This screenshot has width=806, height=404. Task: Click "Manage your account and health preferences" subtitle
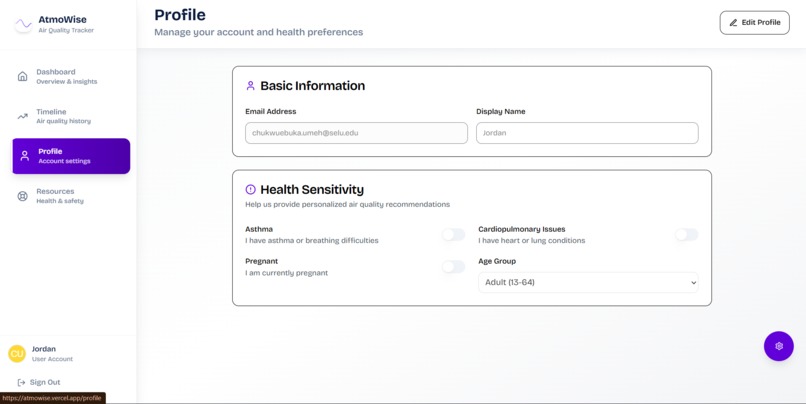(259, 32)
